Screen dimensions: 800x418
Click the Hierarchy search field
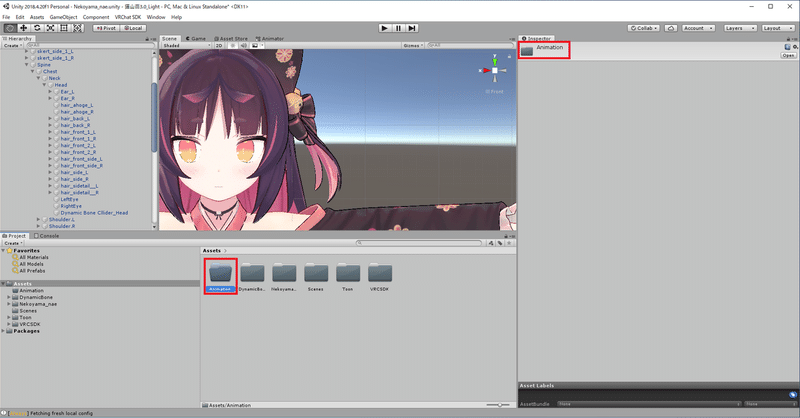[91, 45]
